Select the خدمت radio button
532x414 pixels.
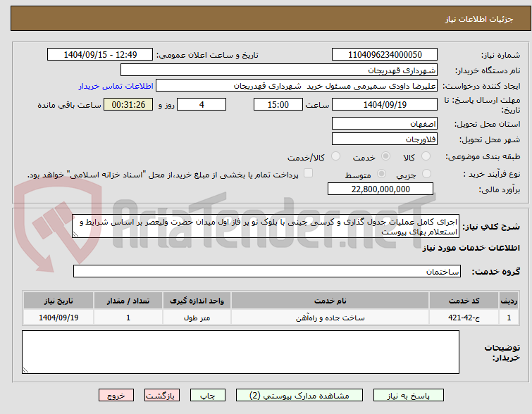tap(385, 156)
